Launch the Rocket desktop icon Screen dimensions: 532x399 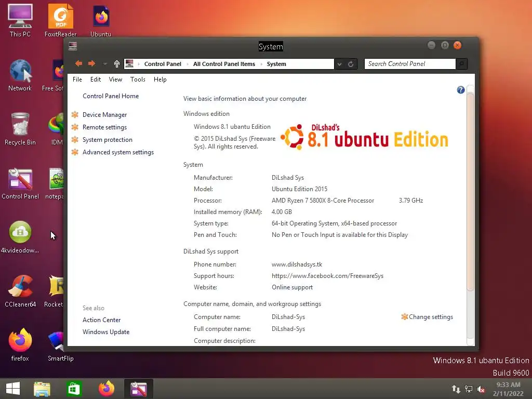coord(54,291)
